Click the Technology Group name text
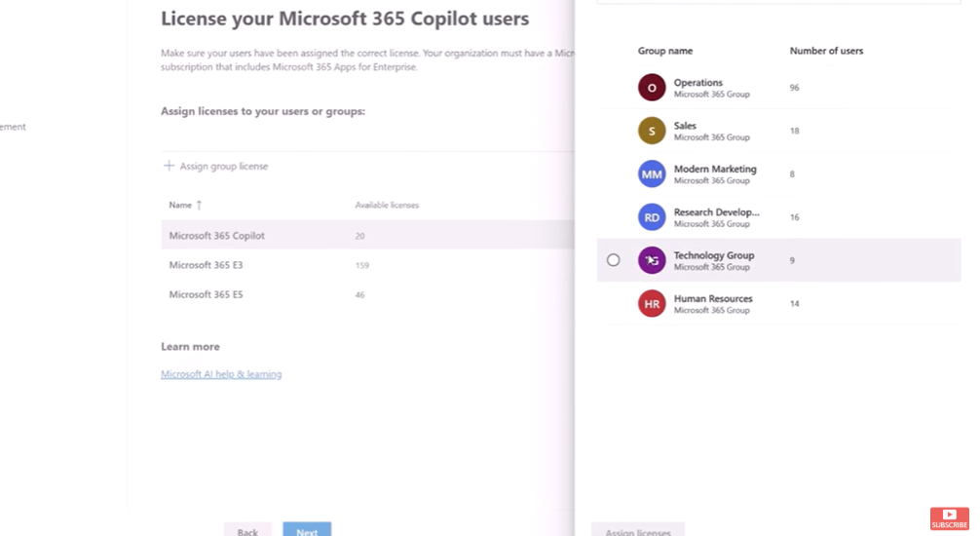980x536 pixels. point(714,254)
